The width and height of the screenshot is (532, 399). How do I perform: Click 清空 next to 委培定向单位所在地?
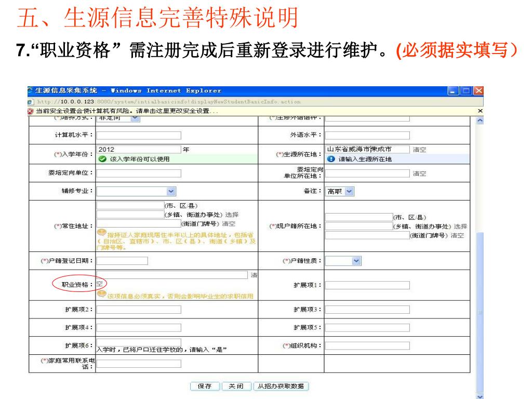click(419, 174)
